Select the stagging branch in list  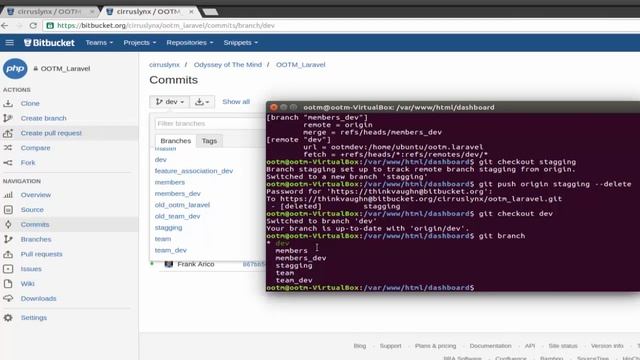pyautogui.click(x=168, y=228)
